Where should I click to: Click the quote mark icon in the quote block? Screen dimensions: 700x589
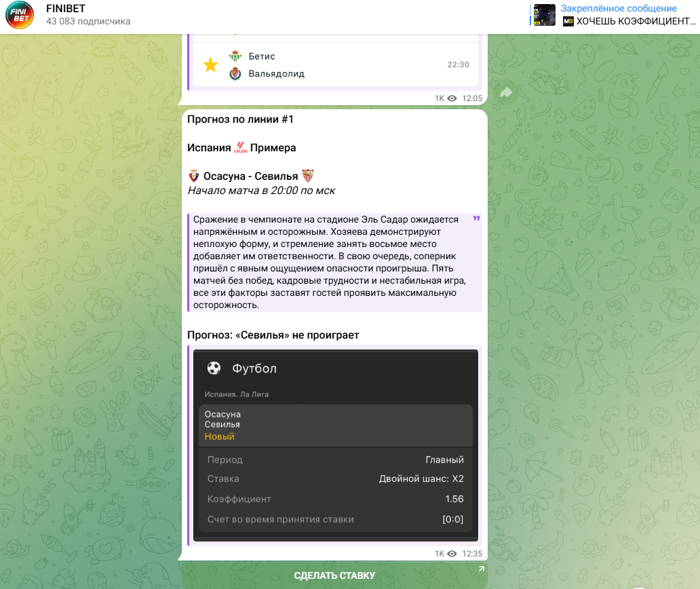(475, 219)
